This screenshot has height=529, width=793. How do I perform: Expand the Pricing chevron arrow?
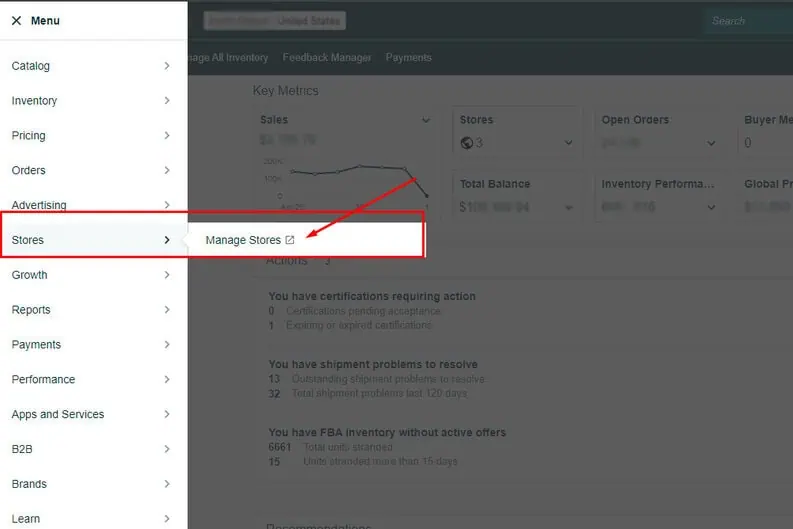pos(167,136)
